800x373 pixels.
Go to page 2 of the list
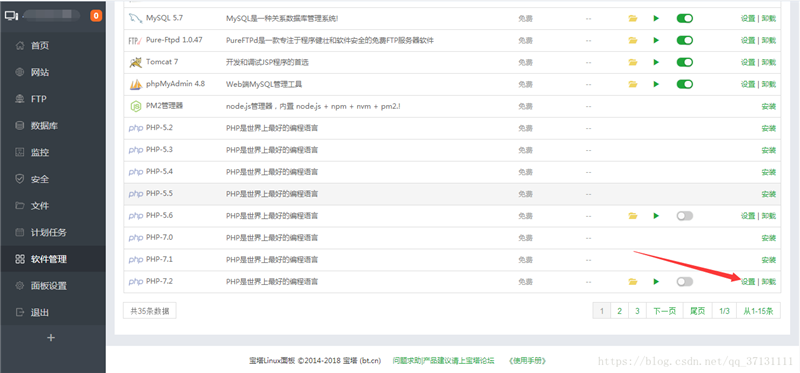[x=619, y=311]
